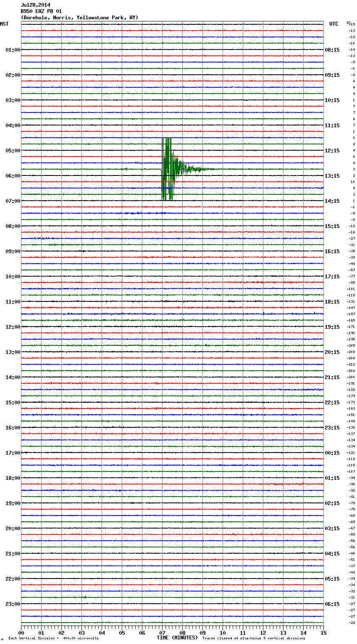Click the 10:15 UTC time label

click(x=332, y=100)
